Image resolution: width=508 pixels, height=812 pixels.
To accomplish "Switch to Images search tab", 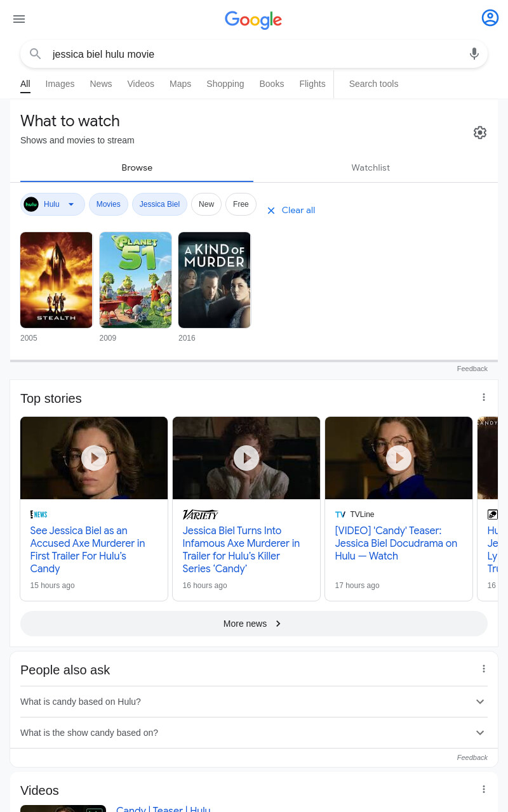I will tap(60, 84).
